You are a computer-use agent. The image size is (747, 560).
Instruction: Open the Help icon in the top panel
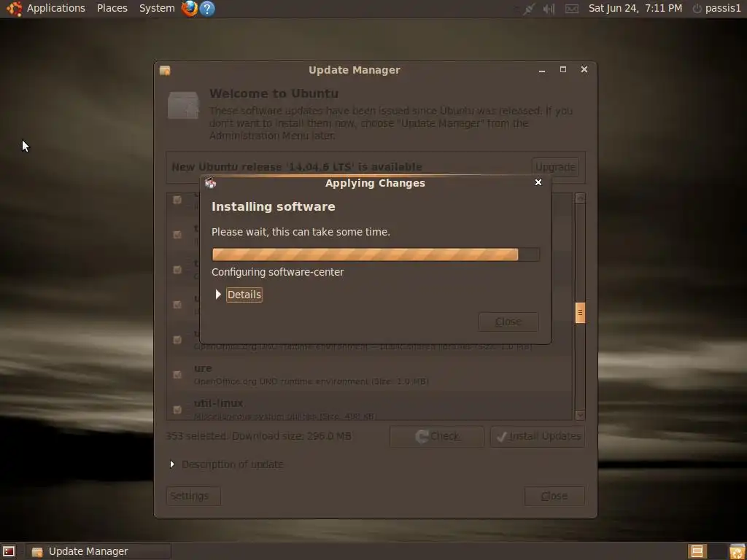pos(206,9)
